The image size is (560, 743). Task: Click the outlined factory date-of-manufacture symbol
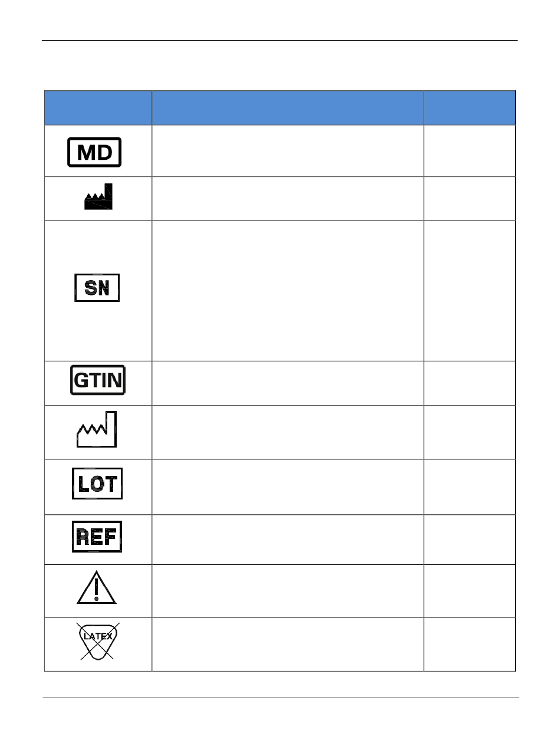[x=97, y=429]
